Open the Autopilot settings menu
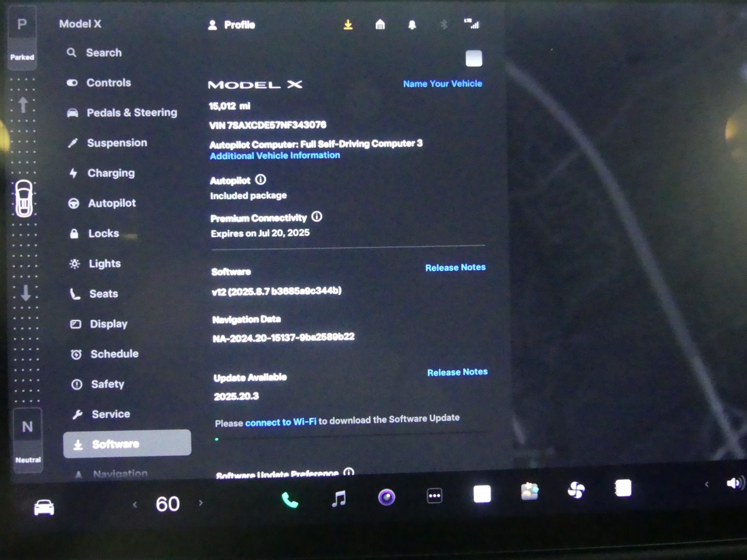This screenshot has width=747, height=560. (112, 203)
